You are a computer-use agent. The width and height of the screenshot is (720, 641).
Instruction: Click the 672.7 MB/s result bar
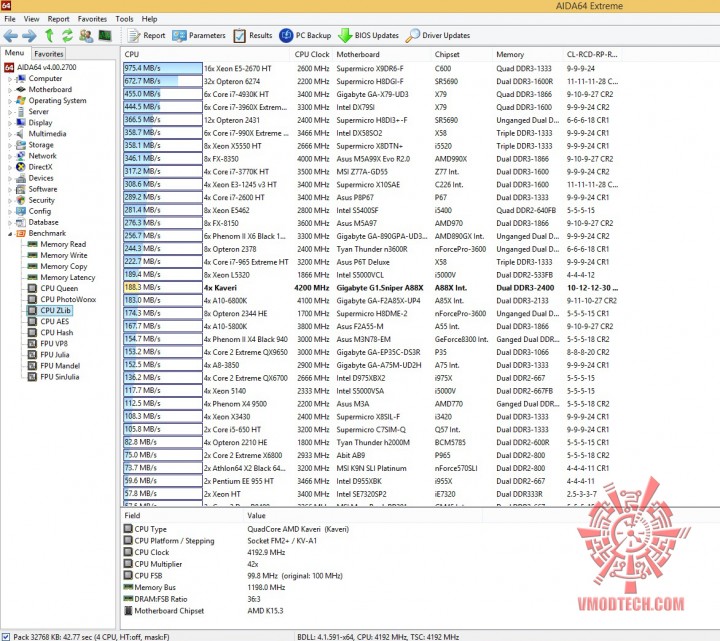click(x=163, y=81)
